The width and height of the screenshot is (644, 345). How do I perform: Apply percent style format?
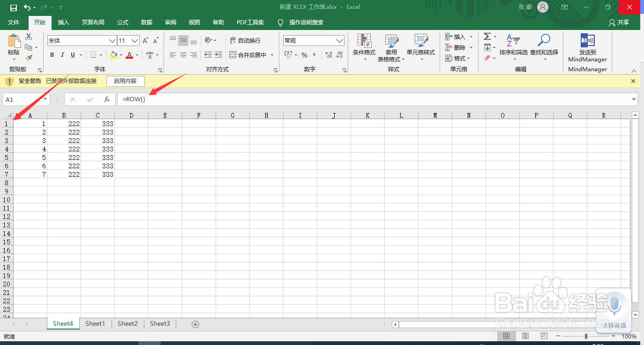pyautogui.click(x=304, y=55)
